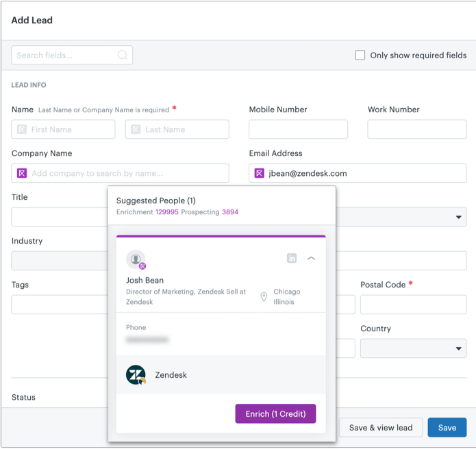Screen dimensions: 476x449
Task: Click Reach icon in Last Name field
Action: (136, 129)
